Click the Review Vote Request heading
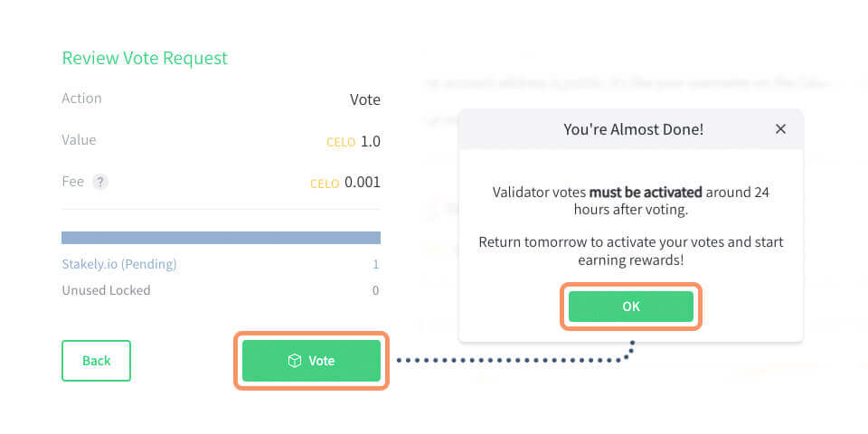 point(145,58)
